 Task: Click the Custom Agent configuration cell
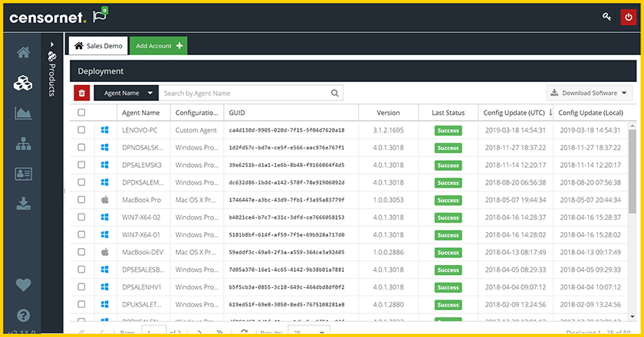click(x=196, y=130)
